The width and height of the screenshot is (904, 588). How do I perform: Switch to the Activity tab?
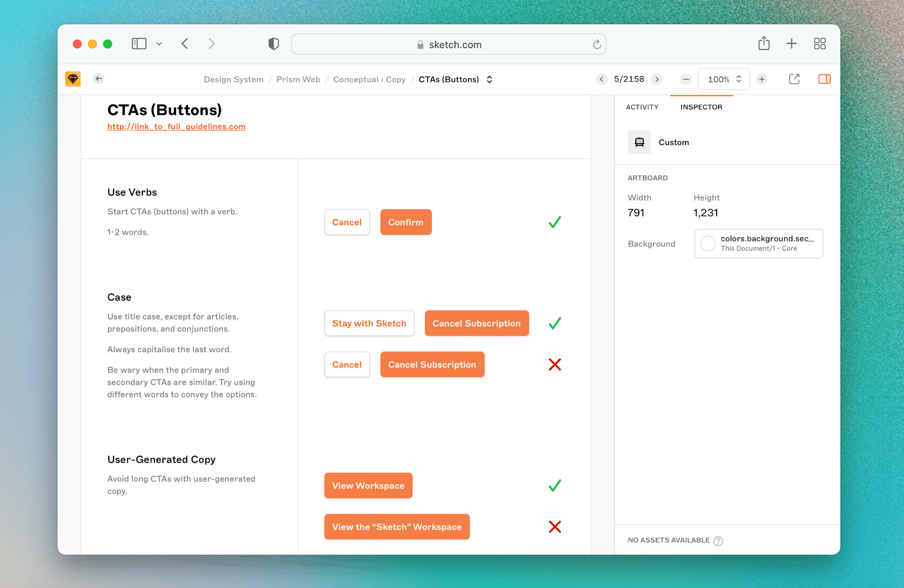tap(642, 107)
